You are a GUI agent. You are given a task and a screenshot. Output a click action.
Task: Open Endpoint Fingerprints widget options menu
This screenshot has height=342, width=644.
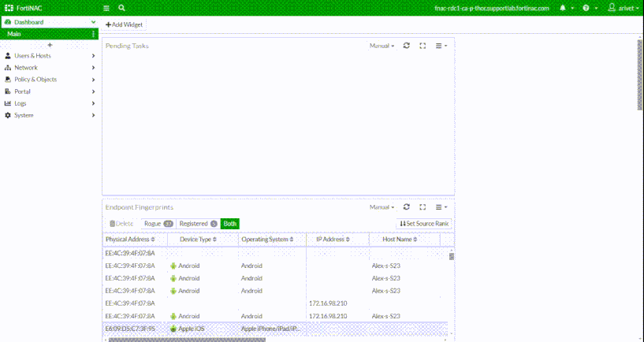[441, 207]
